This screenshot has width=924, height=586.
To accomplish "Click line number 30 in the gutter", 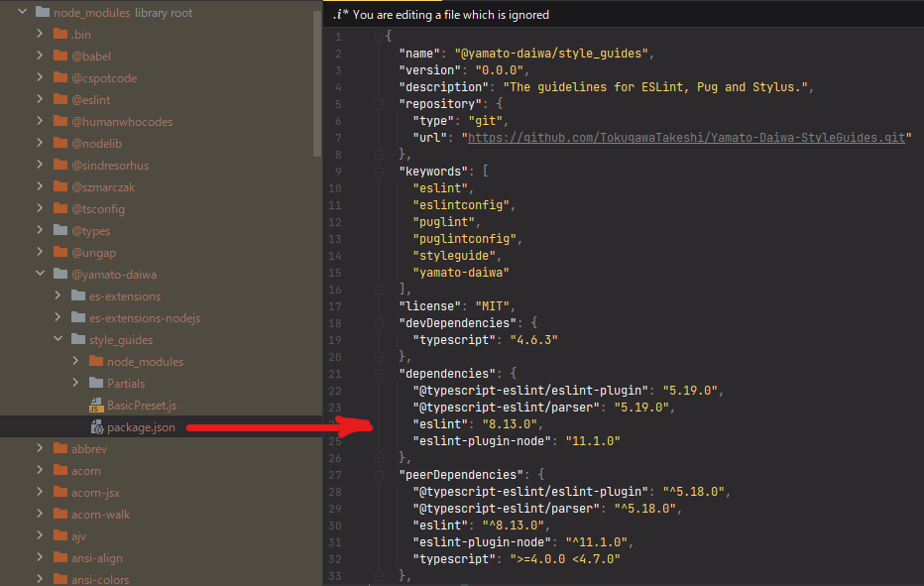I will point(335,526).
